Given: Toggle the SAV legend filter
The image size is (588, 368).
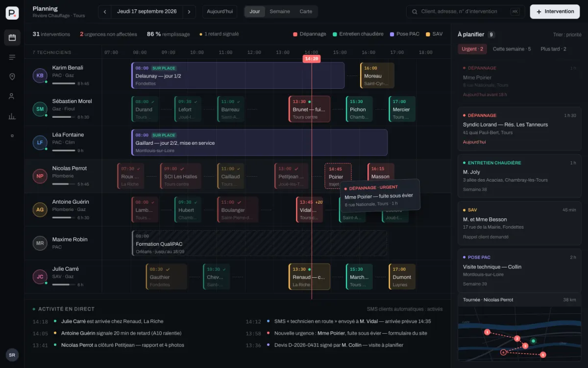Looking at the screenshot, I should [434, 34].
